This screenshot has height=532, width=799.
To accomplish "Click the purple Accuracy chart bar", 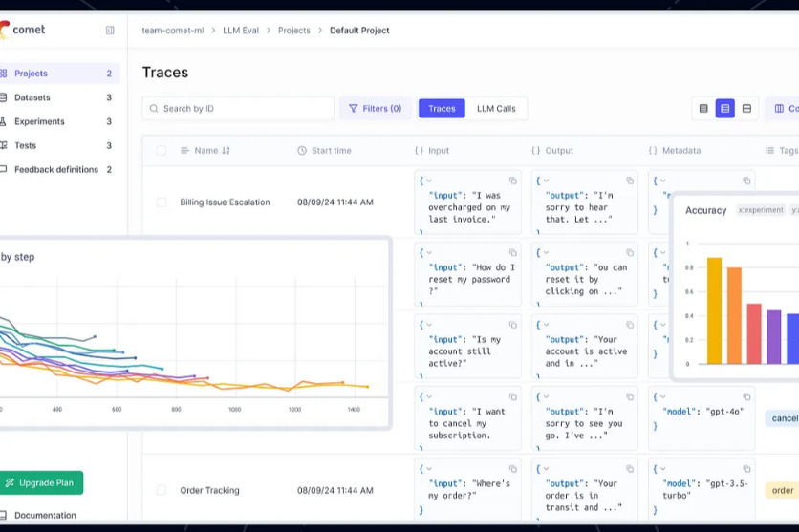I will tap(773, 337).
